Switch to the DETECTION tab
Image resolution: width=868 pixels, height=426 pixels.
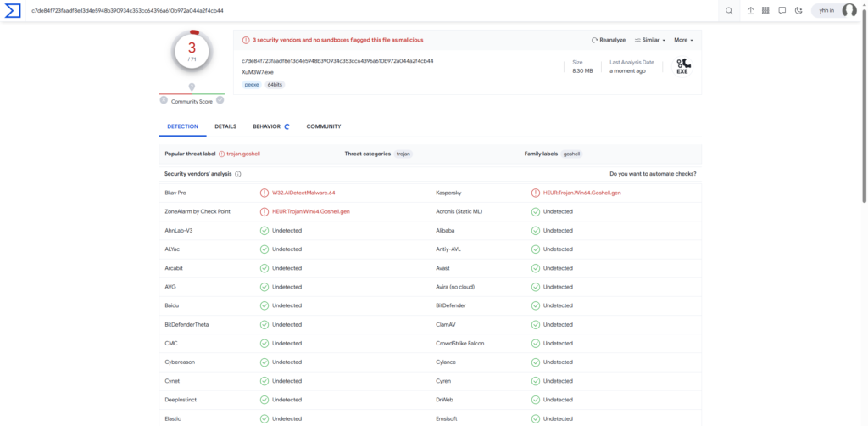click(x=183, y=126)
